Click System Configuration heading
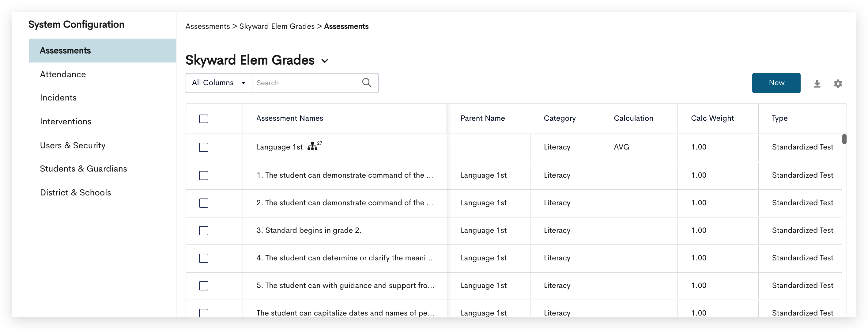The width and height of the screenshot is (868, 329). [76, 25]
